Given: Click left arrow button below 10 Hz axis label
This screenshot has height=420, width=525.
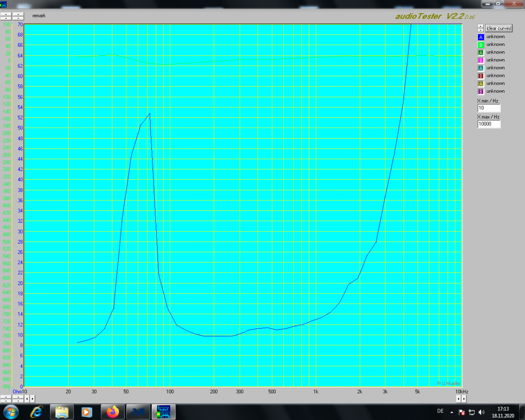Looking at the screenshot, I should [x=27, y=399].
